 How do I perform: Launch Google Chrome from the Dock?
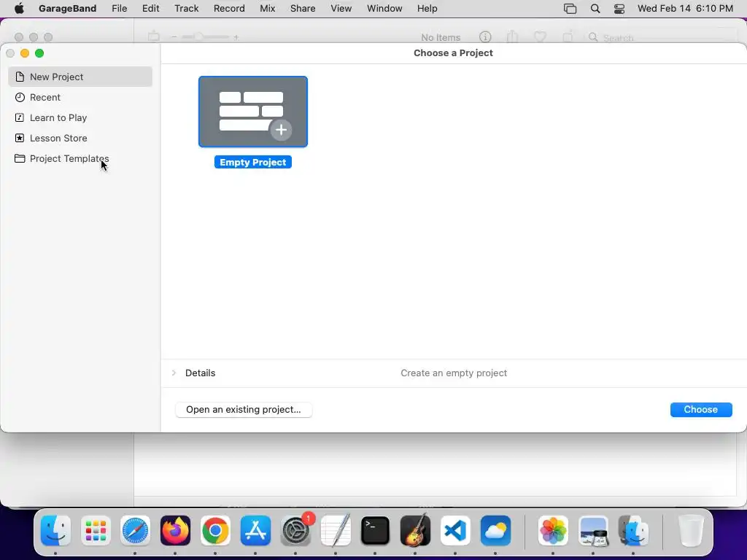(215, 530)
